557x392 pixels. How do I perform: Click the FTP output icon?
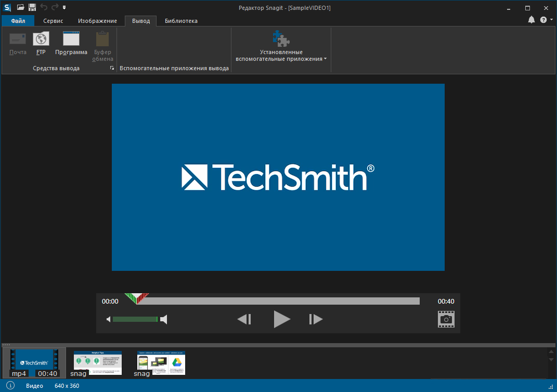click(x=41, y=40)
